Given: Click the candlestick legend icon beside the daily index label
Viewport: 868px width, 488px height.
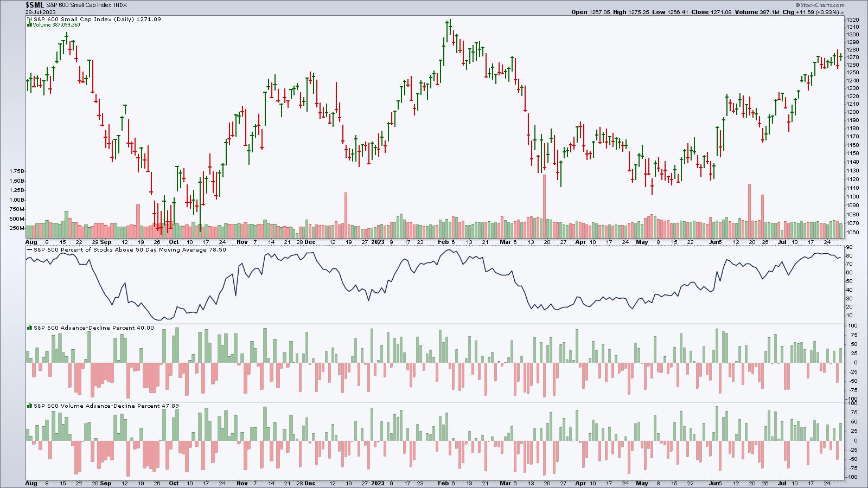Looking at the screenshot, I should [29, 19].
